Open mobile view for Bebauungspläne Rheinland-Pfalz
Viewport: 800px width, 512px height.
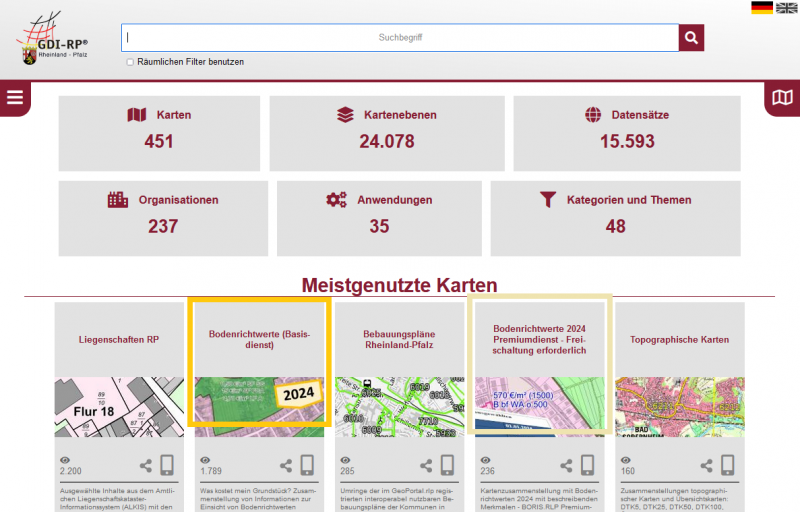point(447,465)
